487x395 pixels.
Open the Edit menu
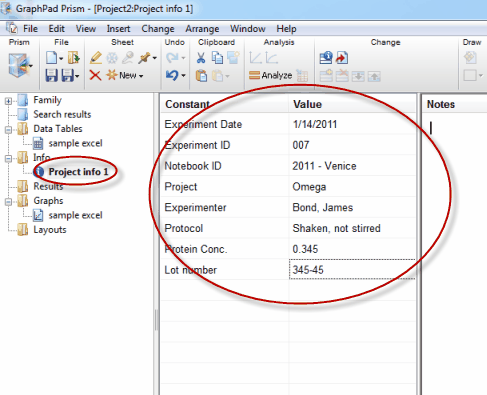(x=56, y=29)
